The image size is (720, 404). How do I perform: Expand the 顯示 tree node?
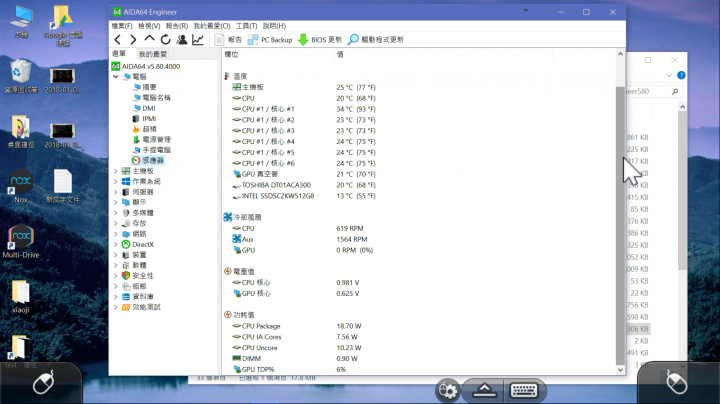(116, 202)
